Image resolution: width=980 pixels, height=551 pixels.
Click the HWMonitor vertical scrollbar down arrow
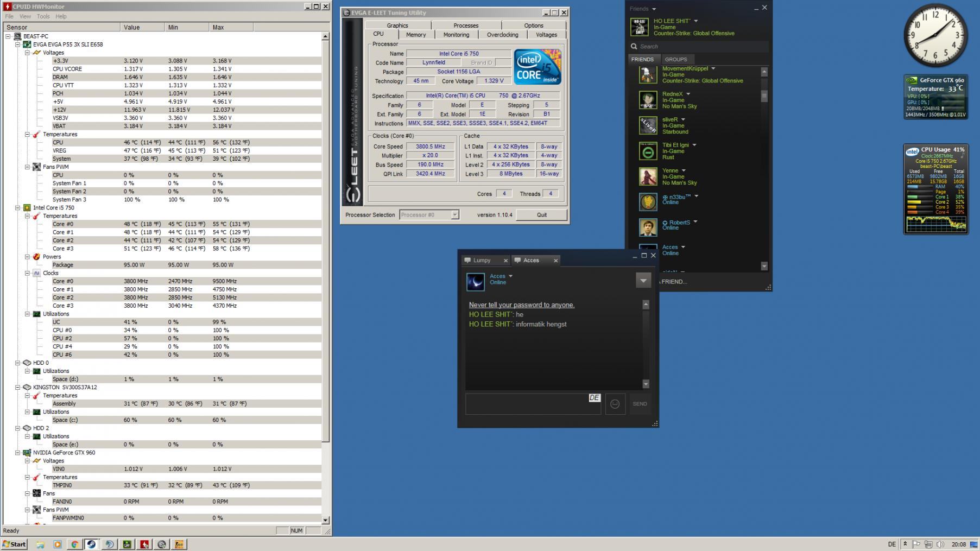point(326,520)
